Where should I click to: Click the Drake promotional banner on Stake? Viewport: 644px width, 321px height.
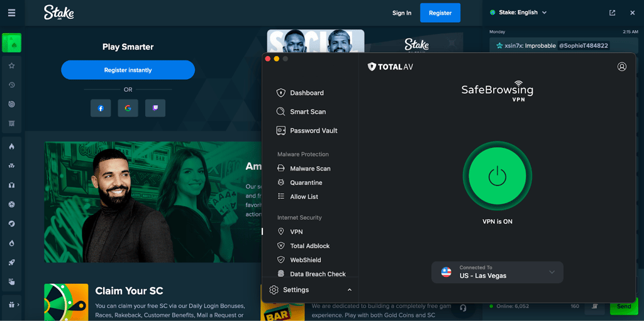click(x=153, y=202)
